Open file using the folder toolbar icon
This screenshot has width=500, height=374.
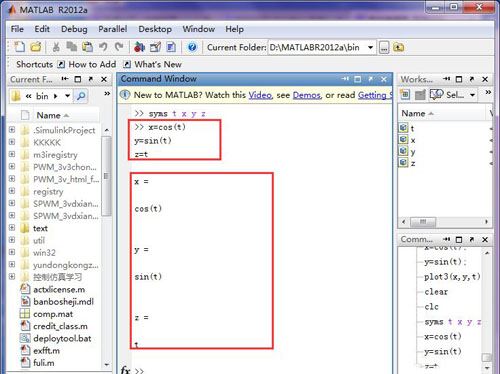(36, 47)
